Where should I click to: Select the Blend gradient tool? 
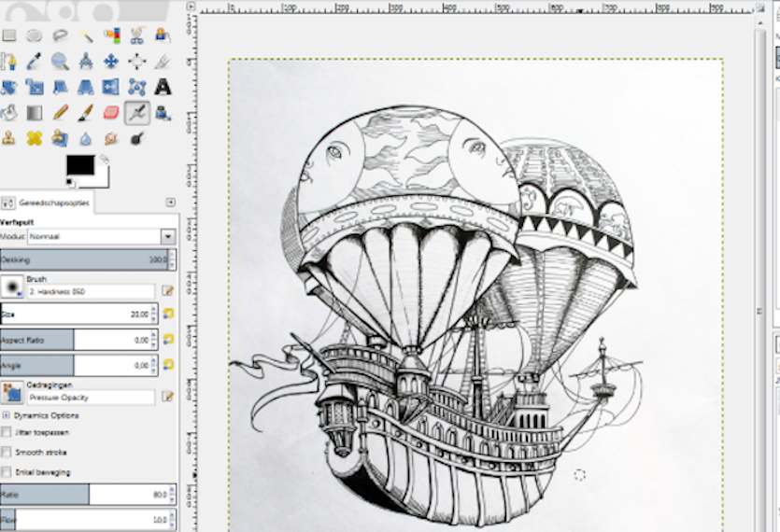click(35, 113)
